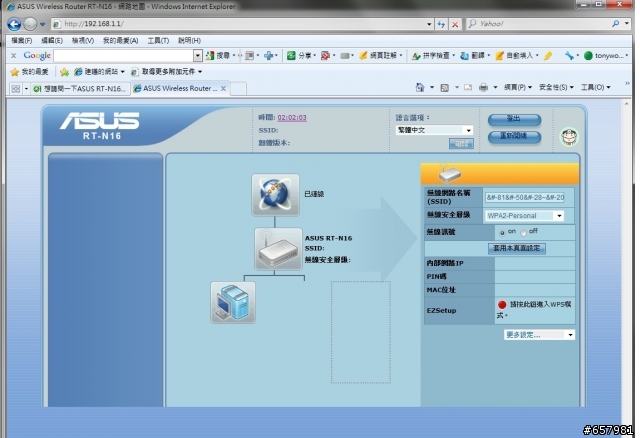Click the IE home page icon
The width and height of the screenshot is (640, 438).
click(x=420, y=87)
